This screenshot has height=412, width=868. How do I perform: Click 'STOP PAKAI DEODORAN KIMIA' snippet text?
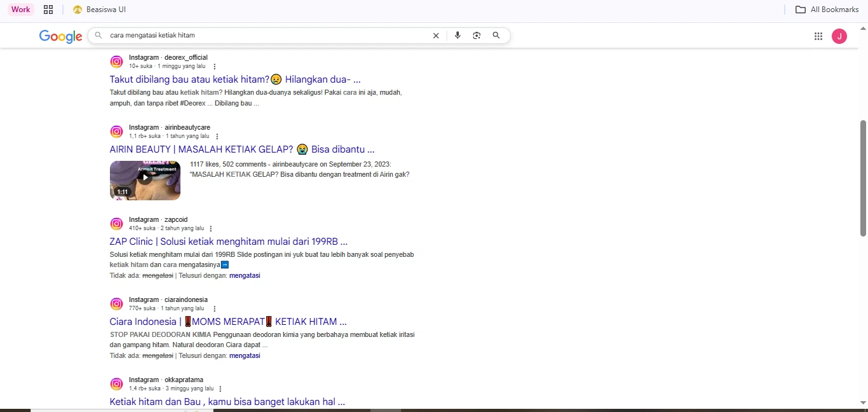[x=161, y=334]
